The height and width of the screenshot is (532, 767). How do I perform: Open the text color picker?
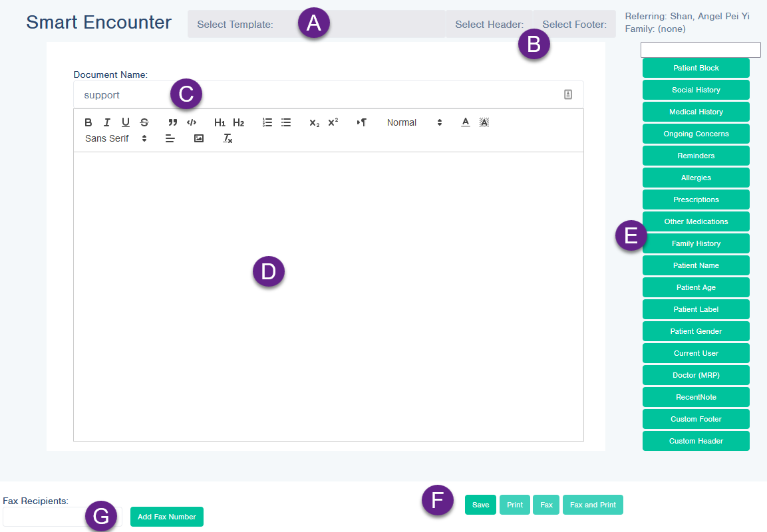pos(466,122)
